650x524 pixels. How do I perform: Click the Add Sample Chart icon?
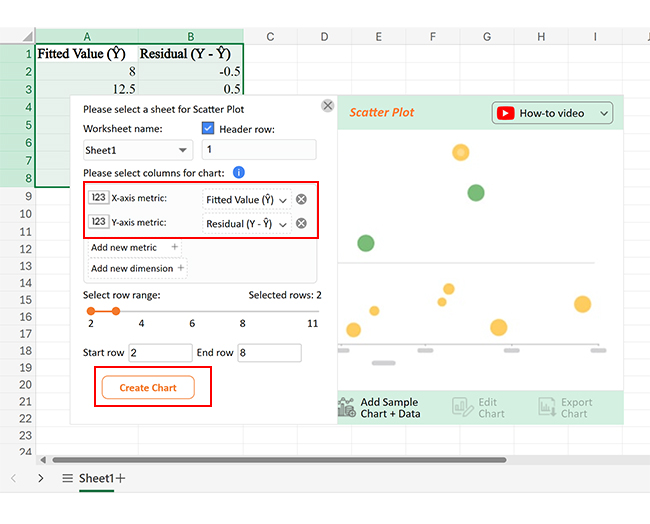pos(347,407)
